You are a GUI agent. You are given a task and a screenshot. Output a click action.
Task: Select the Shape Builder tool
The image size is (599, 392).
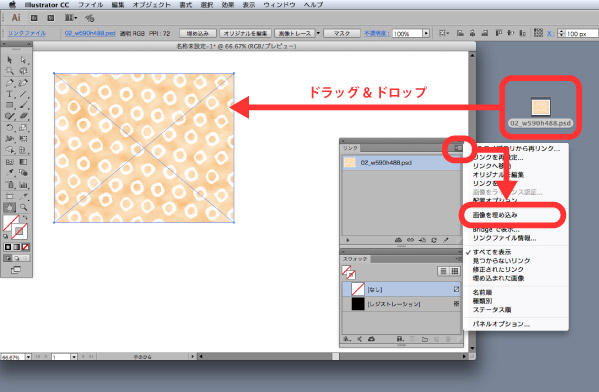(x=10, y=150)
